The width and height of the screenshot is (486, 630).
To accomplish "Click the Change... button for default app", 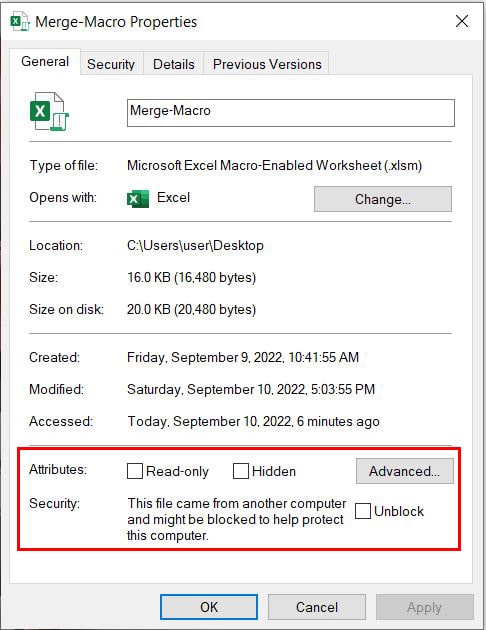I will 383,199.
